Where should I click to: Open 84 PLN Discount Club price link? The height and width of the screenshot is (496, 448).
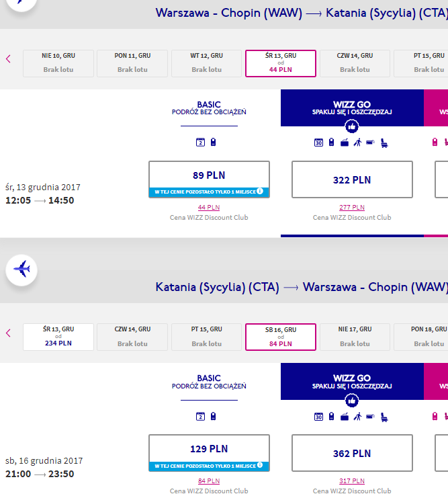(x=209, y=481)
